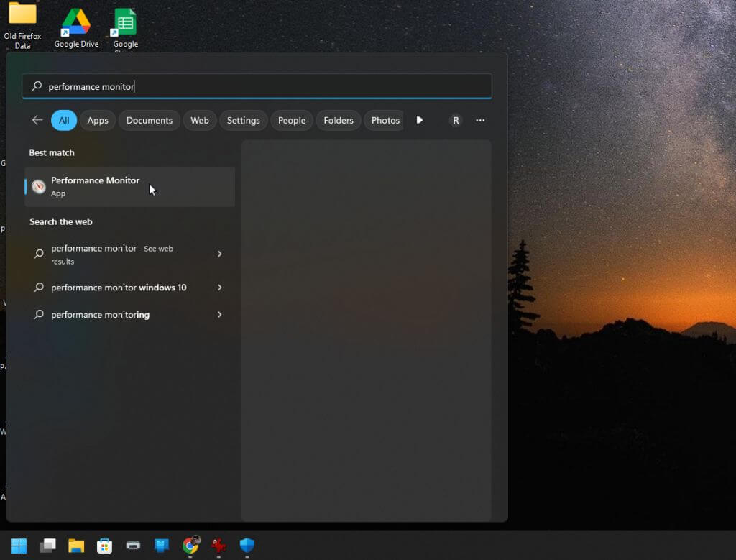Open the search options ellipsis menu

480,120
